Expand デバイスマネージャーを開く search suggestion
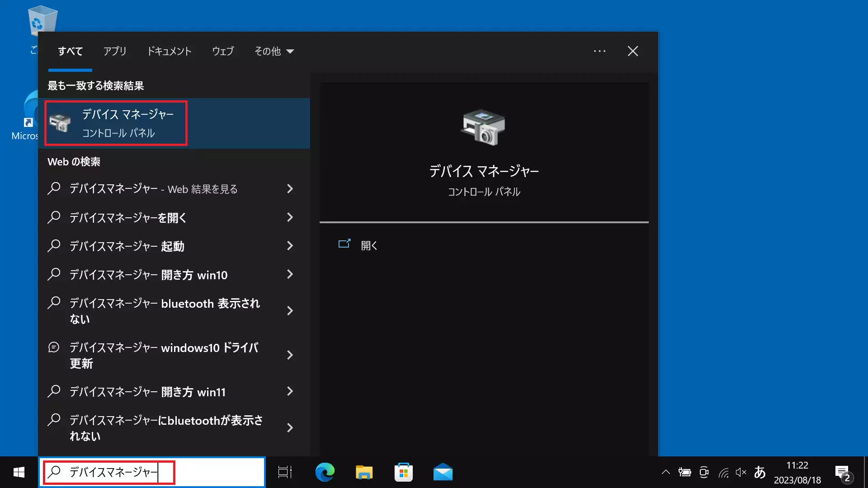The image size is (868, 488). point(290,217)
